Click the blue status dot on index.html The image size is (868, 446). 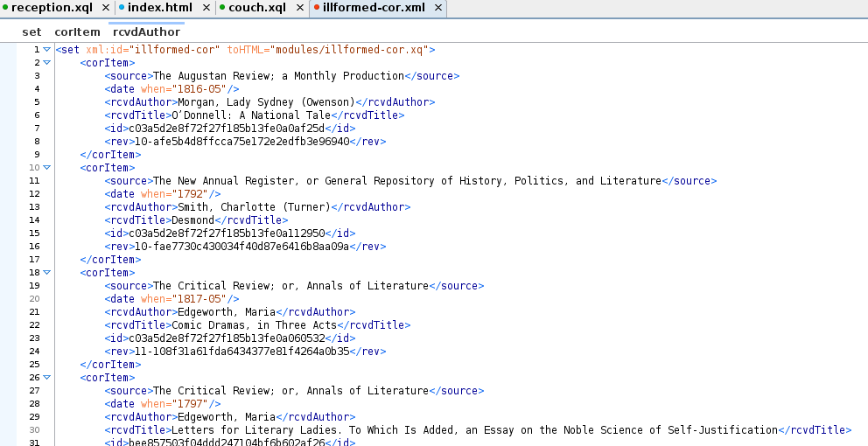point(122,7)
